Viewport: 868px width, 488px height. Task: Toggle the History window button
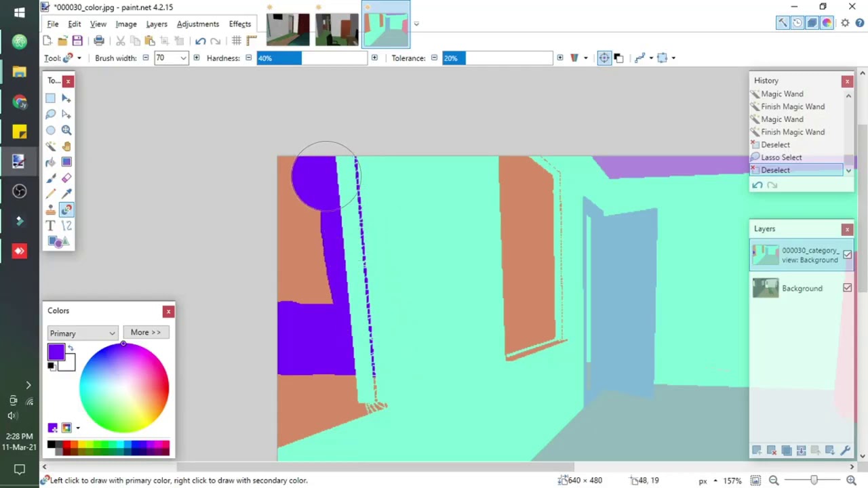point(797,23)
